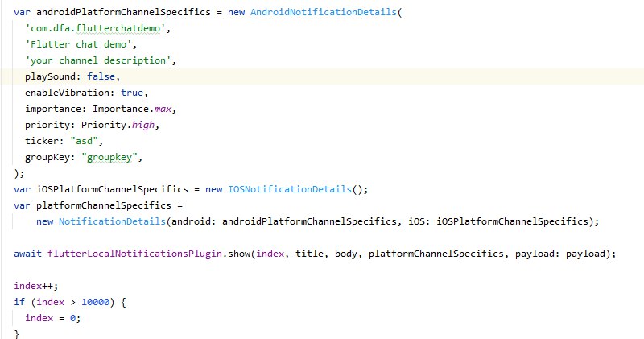Click the android: named argument
Screen dimensions: 644x339
click(x=194, y=221)
